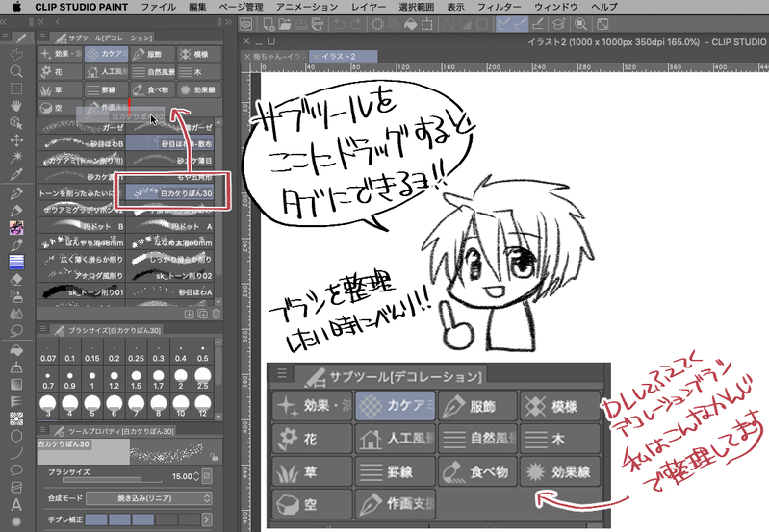Delete sub tool with trash icon
769x532 pixels.
[x=217, y=314]
